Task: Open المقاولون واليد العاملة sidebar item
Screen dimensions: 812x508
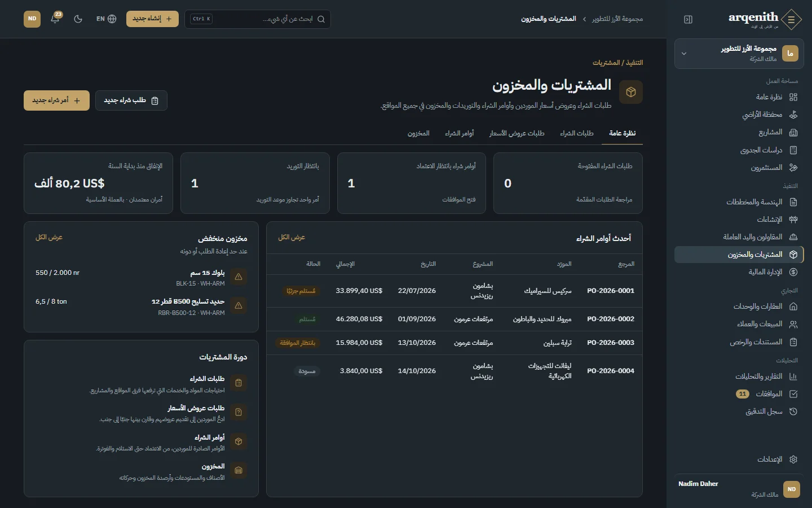Action: click(x=739, y=237)
